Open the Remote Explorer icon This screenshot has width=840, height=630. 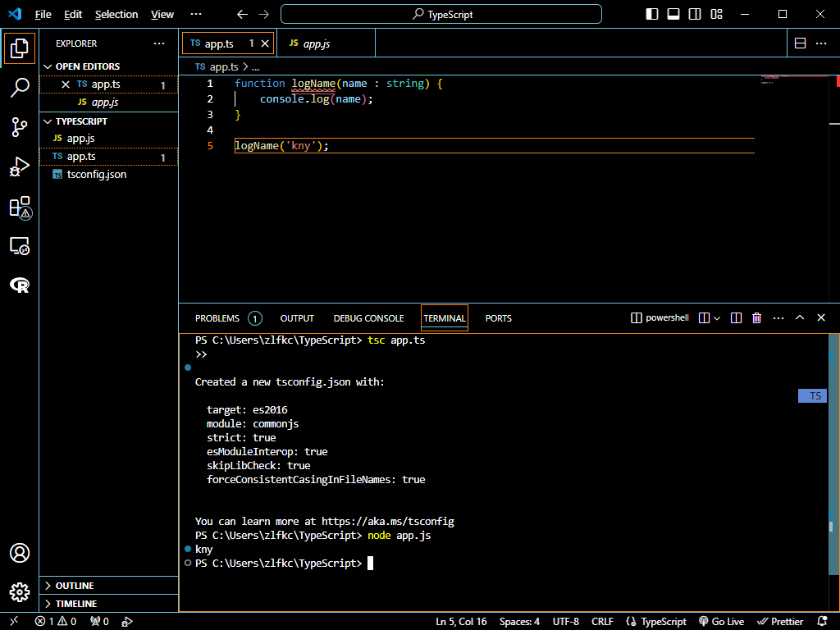click(20, 246)
